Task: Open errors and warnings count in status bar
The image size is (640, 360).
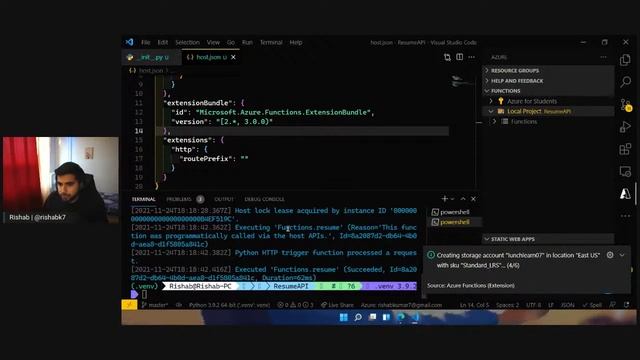Action: [296, 305]
